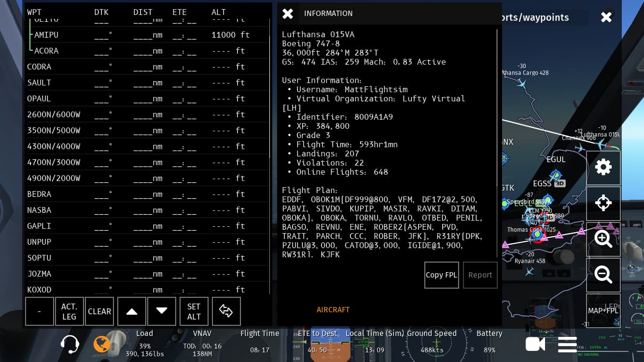Open map settings gear
This screenshot has width=644, height=362.
(x=603, y=167)
